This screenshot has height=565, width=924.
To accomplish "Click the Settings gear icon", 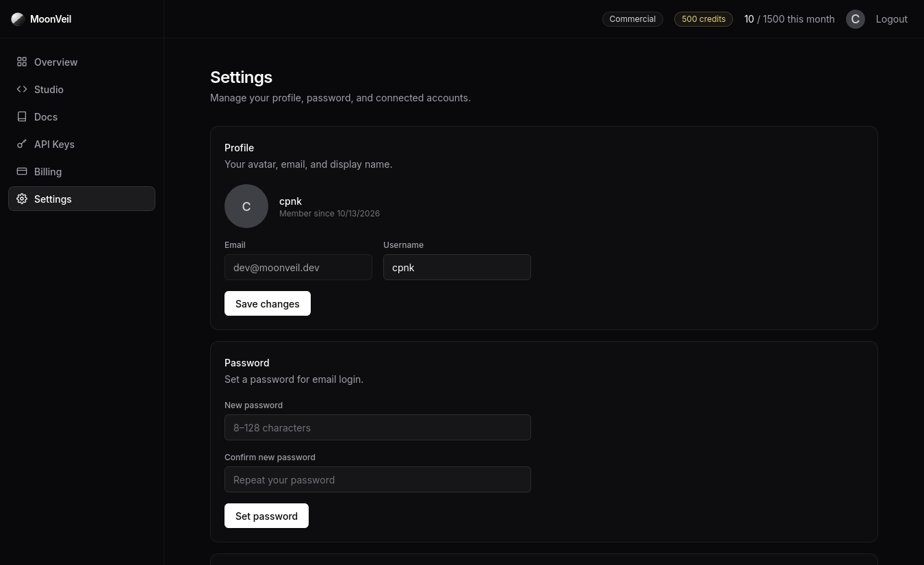I will coord(22,199).
